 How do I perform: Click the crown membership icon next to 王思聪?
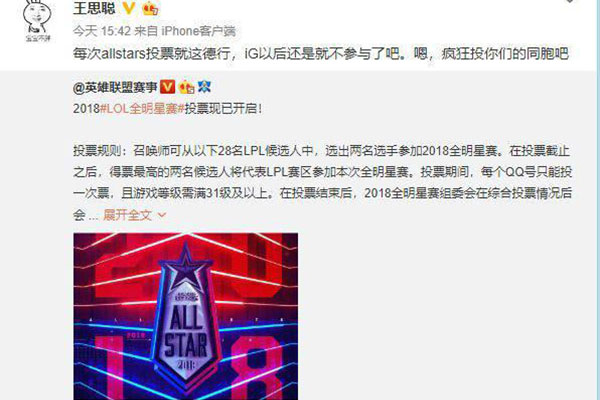(150, 8)
